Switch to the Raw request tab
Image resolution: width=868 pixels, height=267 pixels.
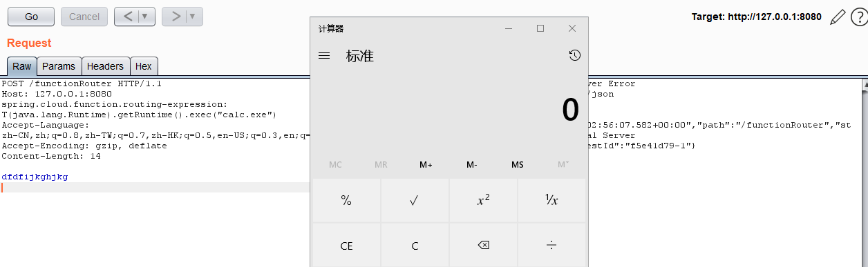(22, 66)
